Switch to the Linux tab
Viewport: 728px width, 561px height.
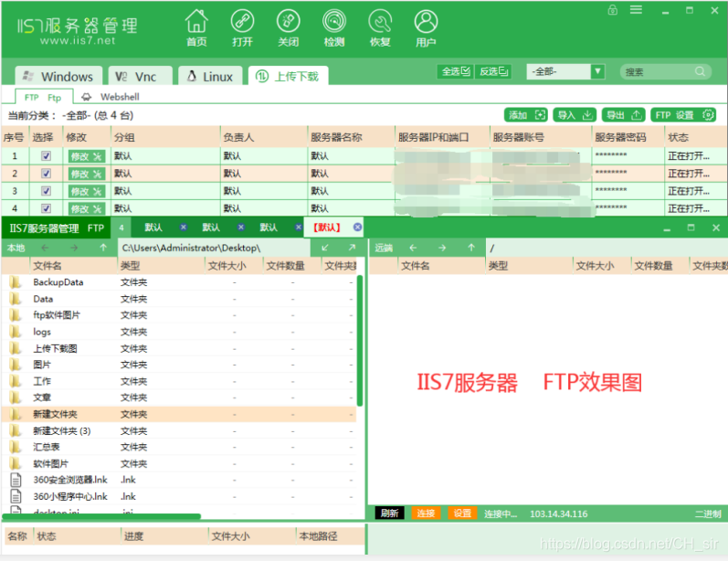click(x=210, y=76)
